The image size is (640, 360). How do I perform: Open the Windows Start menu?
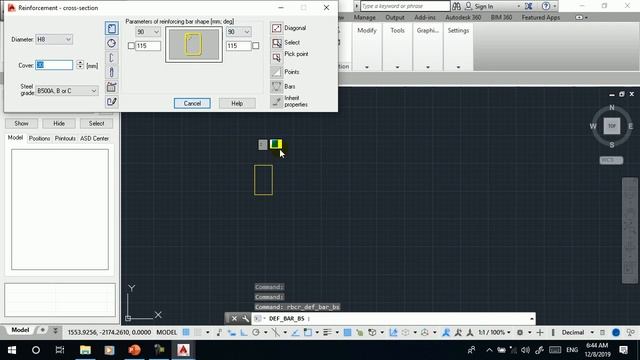point(12,350)
